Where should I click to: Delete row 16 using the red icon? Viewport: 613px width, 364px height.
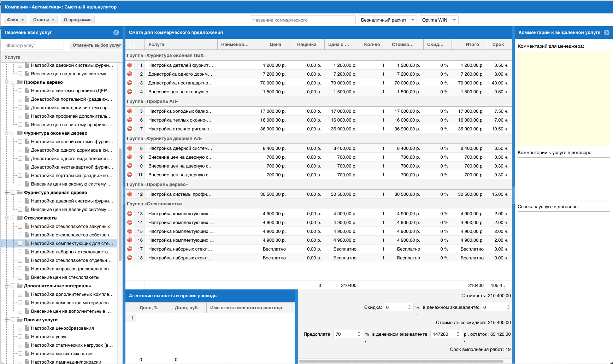point(130,240)
